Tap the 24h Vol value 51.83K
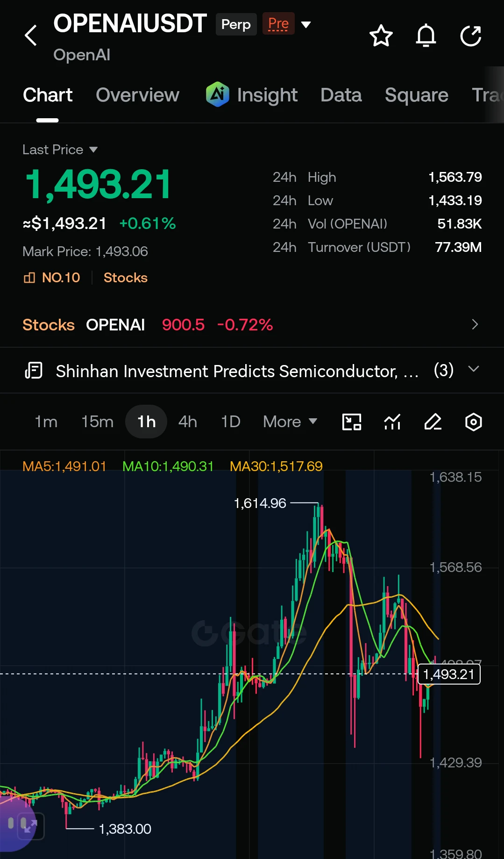This screenshot has width=504, height=859. pos(459,224)
